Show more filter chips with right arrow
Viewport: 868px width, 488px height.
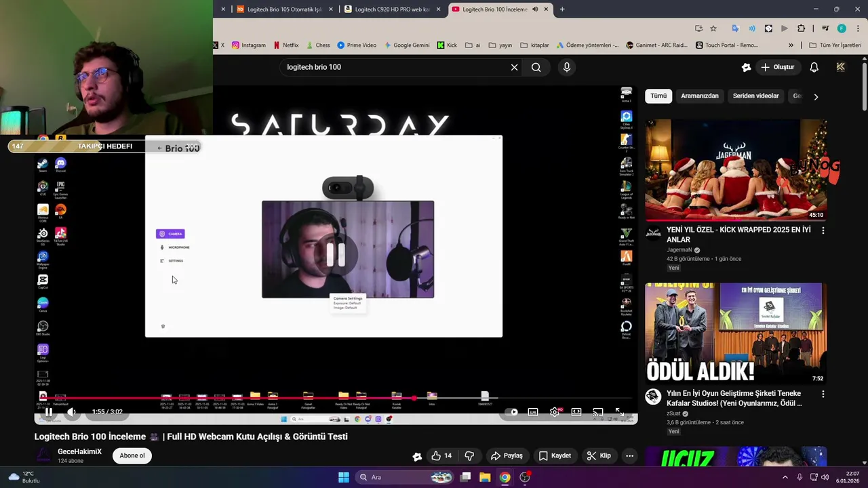click(x=816, y=96)
